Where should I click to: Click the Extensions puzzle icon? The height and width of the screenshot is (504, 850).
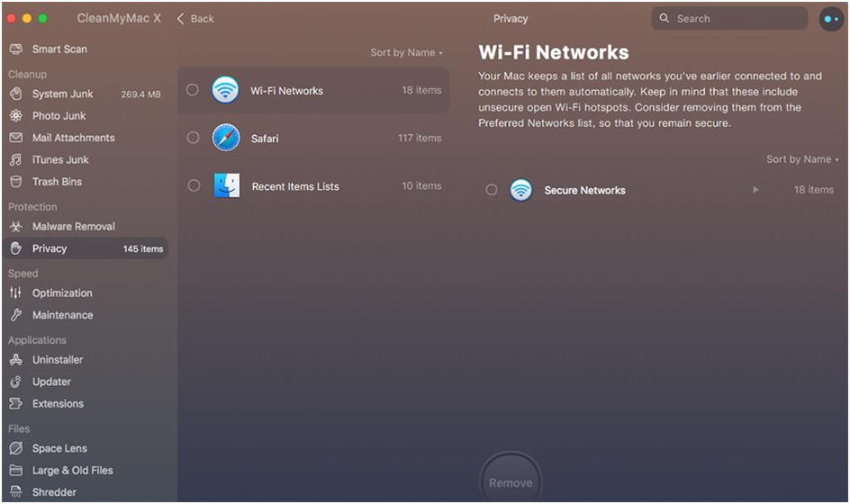click(15, 404)
